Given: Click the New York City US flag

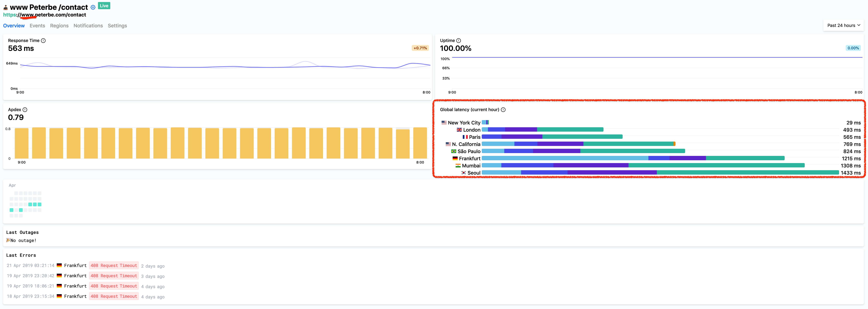Looking at the screenshot, I should 444,123.
